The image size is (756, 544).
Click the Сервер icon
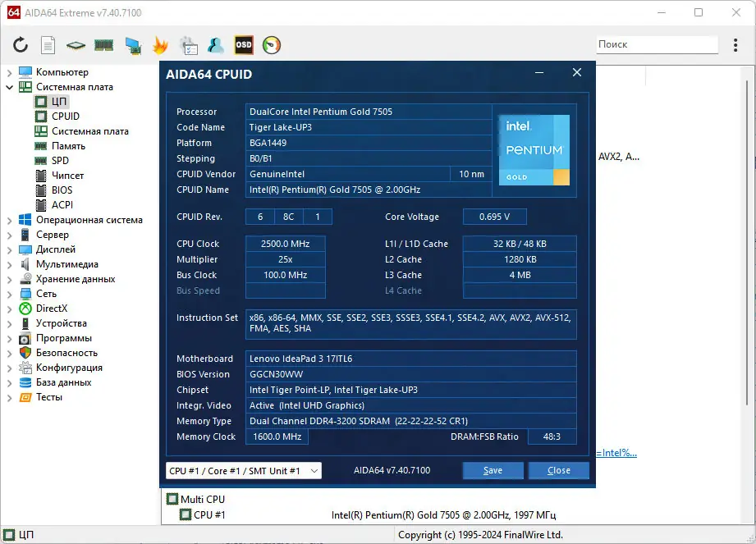click(25, 235)
